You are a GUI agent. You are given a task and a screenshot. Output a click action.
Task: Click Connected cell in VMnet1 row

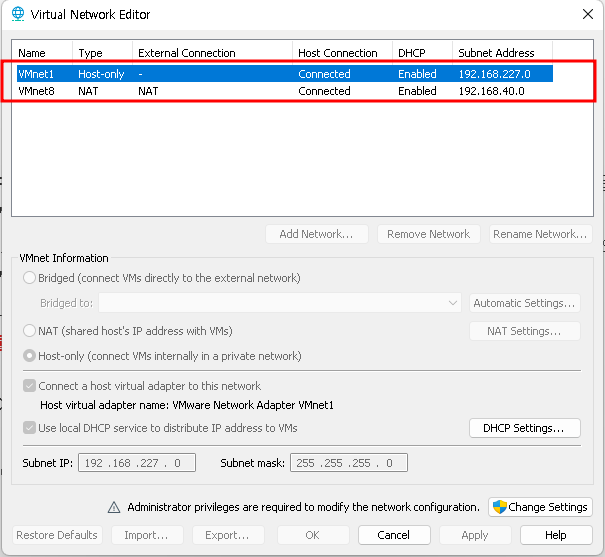[324, 74]
